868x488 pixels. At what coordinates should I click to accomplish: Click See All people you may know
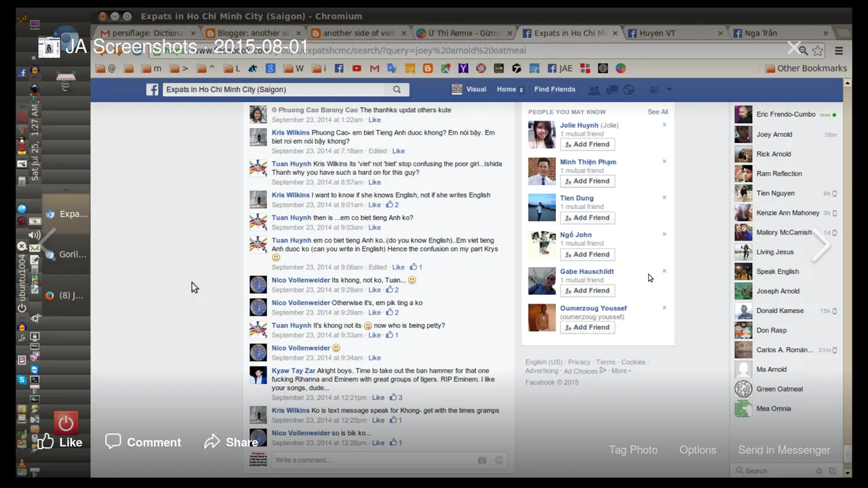[658, 112]
